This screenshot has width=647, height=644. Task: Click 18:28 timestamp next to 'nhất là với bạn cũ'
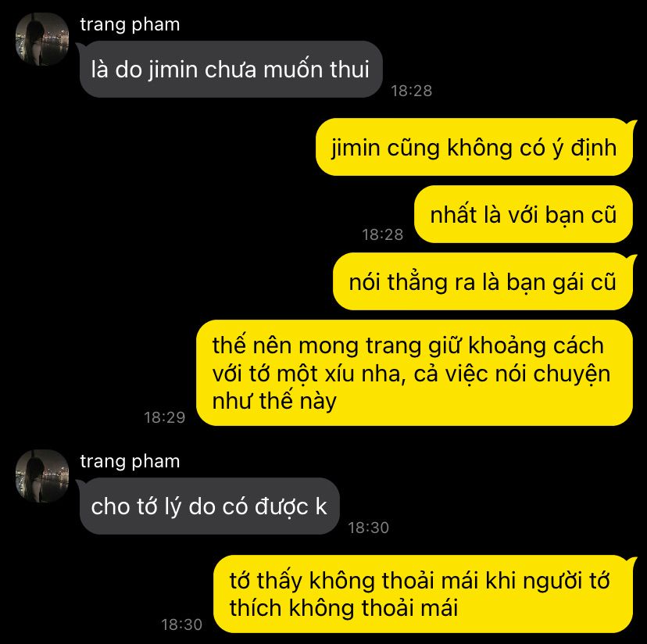(x=383, y=234)
